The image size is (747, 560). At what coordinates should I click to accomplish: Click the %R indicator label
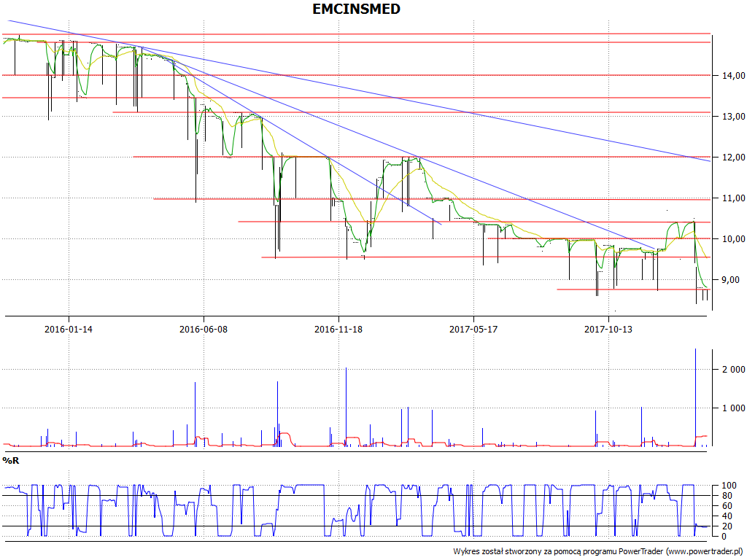11,461
